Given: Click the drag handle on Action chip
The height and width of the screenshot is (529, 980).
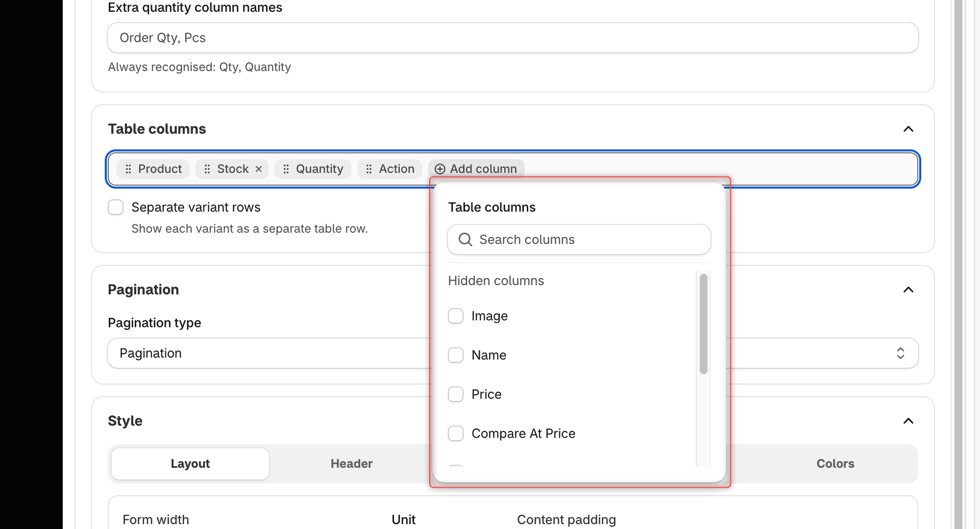Looking at the screenshot, I should 369,169.
